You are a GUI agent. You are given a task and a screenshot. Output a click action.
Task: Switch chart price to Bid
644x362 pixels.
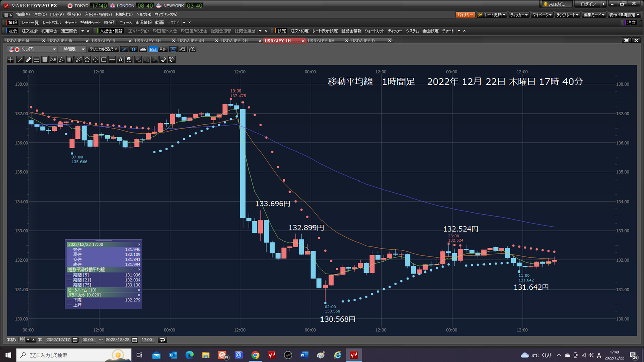point(153,49)
